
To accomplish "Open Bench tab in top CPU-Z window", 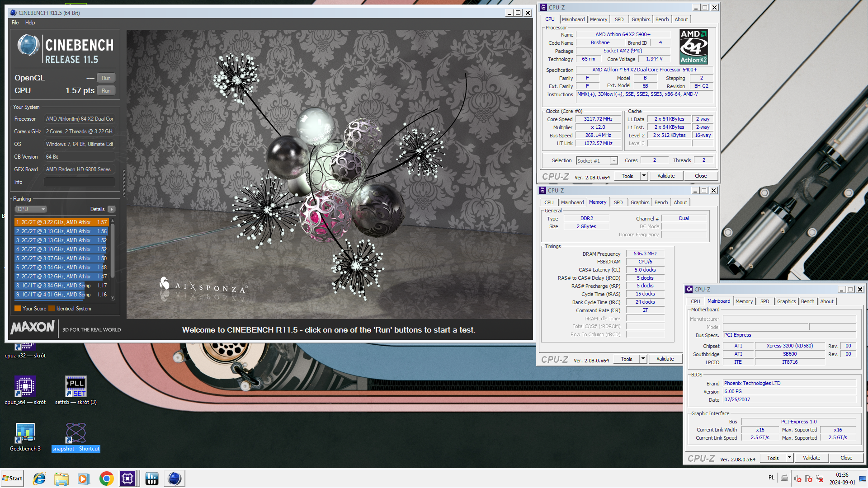I will (662, 19).
